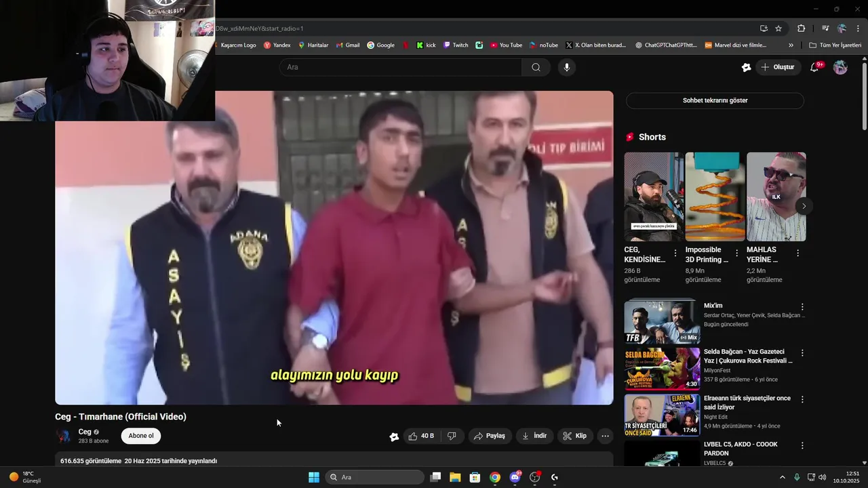
Task: Open Chrome extensions puzzle icon
Action: click(801, 28)
